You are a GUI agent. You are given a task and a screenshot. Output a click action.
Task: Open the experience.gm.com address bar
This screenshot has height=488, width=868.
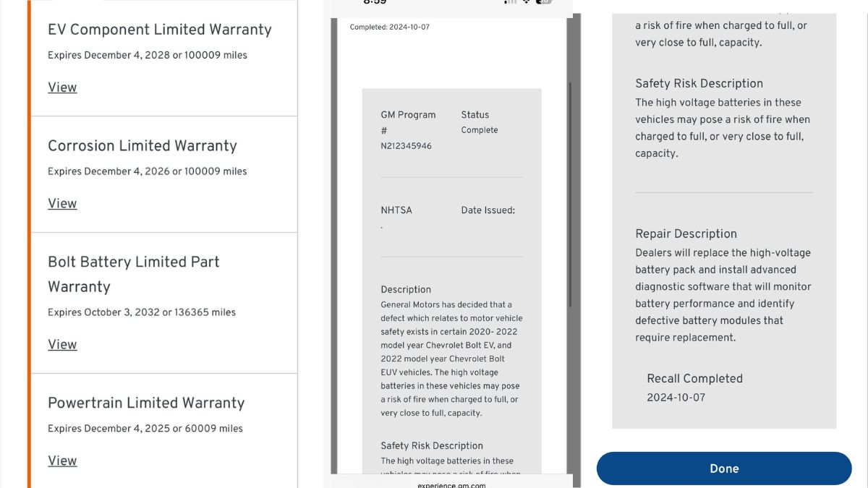tap(451, 485)
